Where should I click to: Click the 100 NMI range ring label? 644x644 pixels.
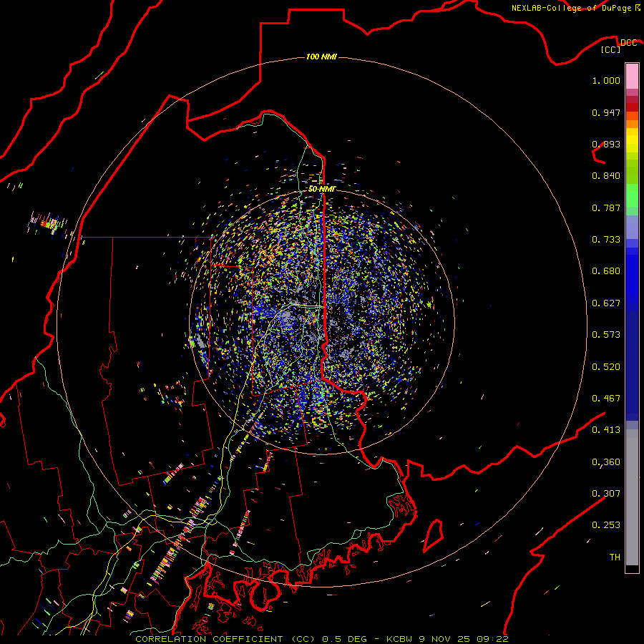click(x=321, y=57)
